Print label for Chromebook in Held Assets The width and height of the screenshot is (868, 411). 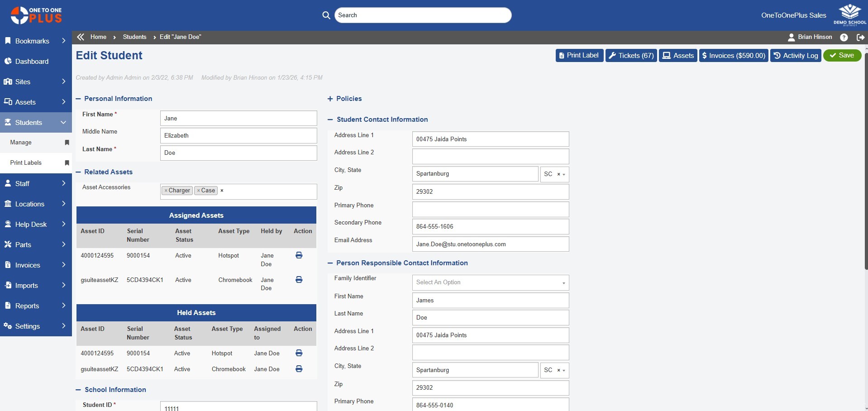click(x=299, y=369)
